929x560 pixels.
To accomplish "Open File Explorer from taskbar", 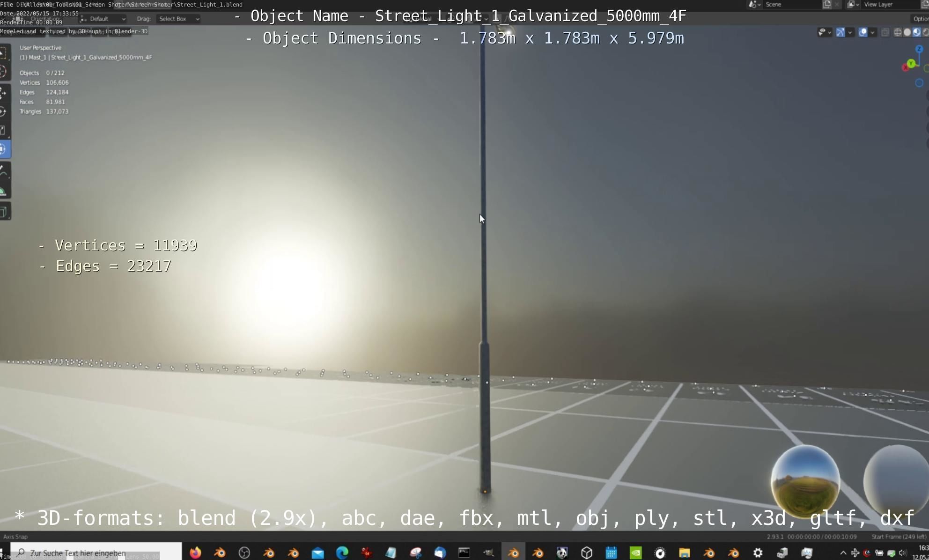I will pyautogui.click(x=685, y=553).
